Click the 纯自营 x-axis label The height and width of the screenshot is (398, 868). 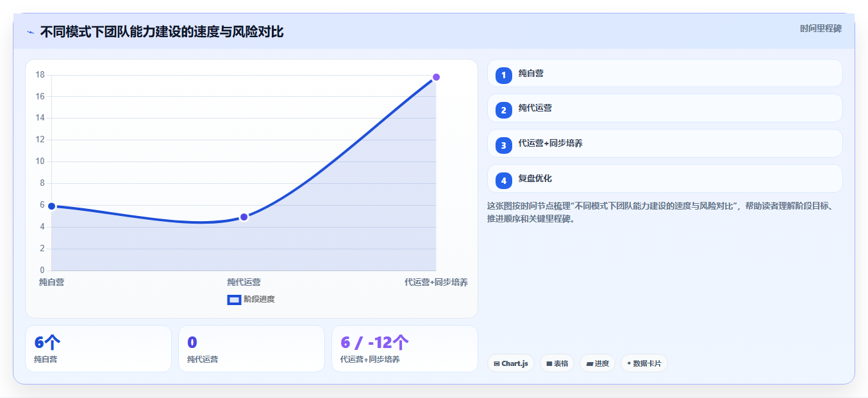tap(51, 282)
